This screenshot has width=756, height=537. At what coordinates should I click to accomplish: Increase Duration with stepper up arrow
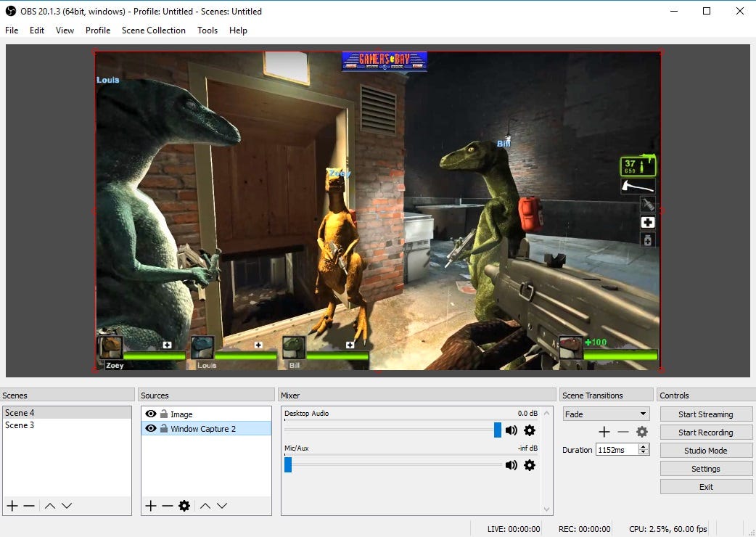pyautogui.click(x=643, y=447)
